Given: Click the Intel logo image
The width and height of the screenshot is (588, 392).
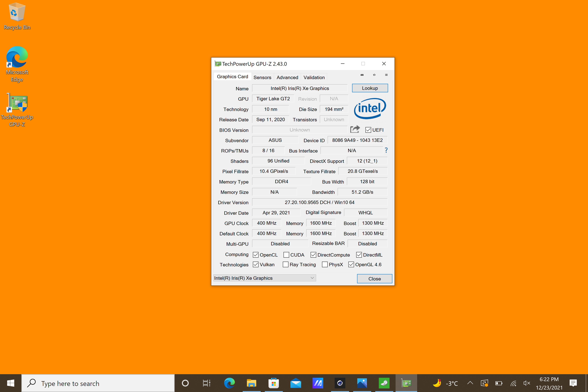Looking at the screenshot, I should (370, 108).
